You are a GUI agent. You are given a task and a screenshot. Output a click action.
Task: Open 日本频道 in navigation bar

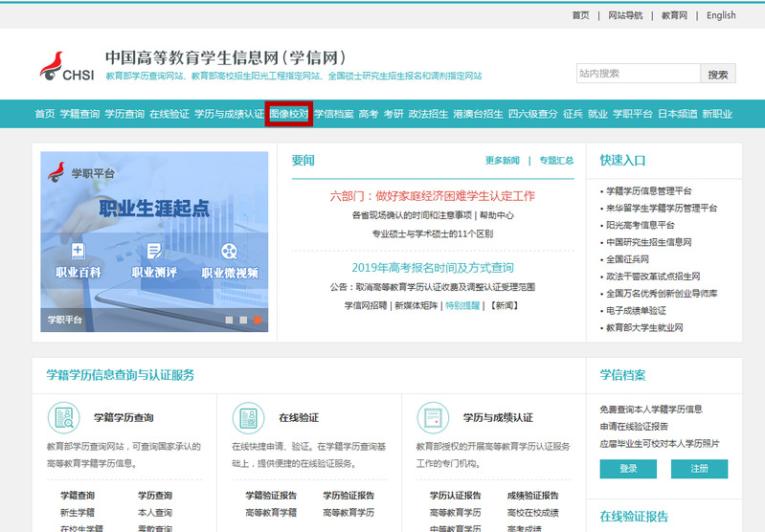click(678, 114)
